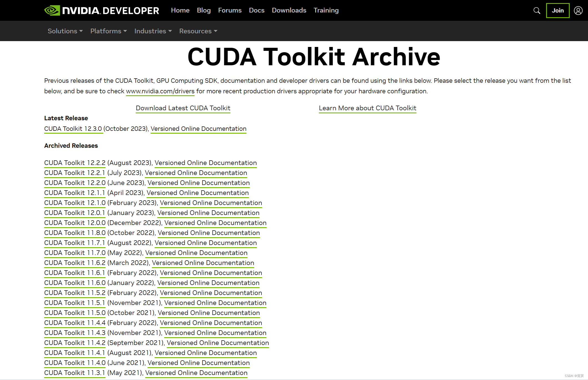Expand the Solutions dropdown menu

[65, 31]
